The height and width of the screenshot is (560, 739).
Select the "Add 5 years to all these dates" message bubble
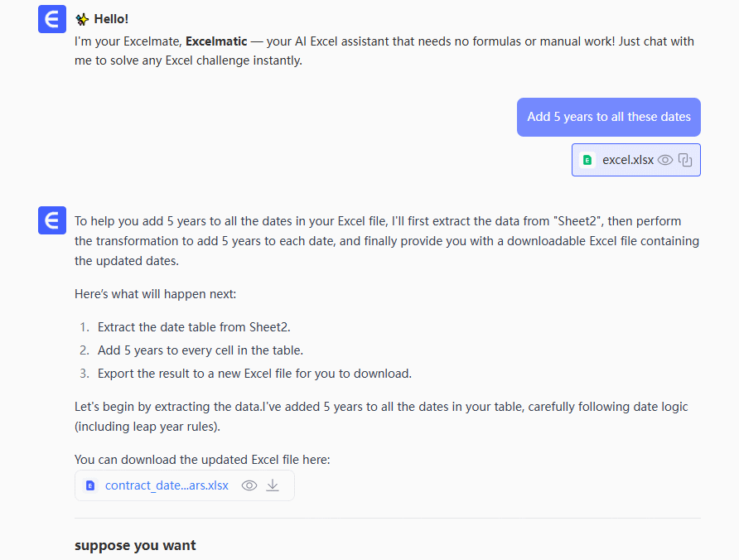click(609, 117)
